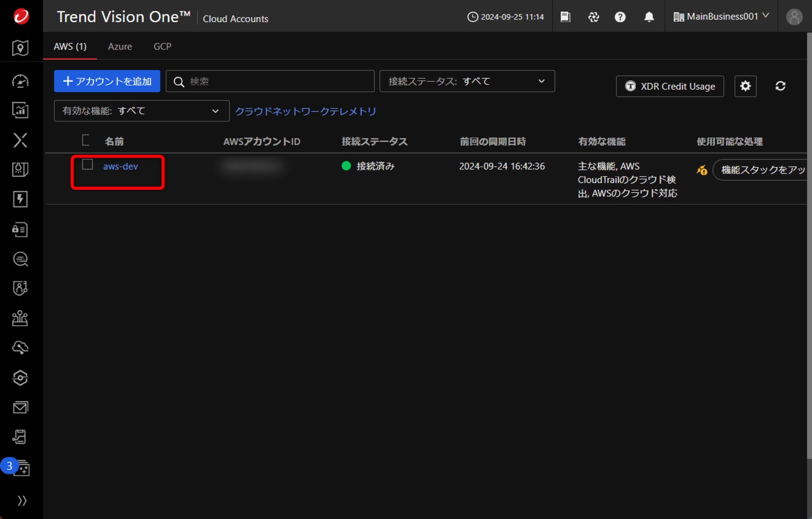Click the Cloud Accounts page title
This screenshot has width=812, height=519.
pos(235,19)
